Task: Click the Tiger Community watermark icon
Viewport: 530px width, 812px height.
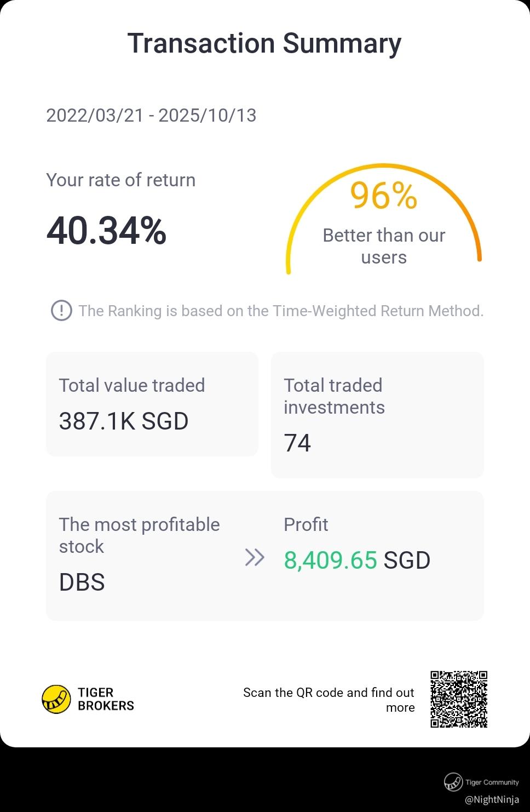Action: point(453,782)
